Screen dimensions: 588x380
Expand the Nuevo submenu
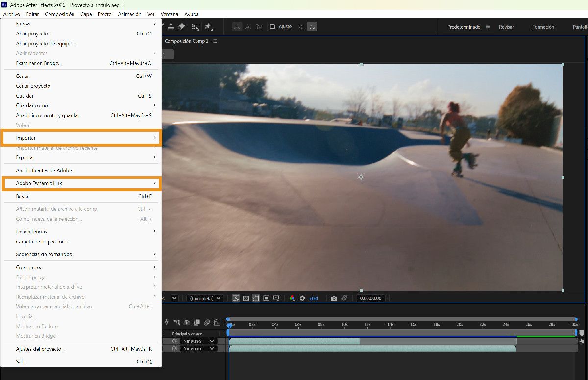pos(81,24)
